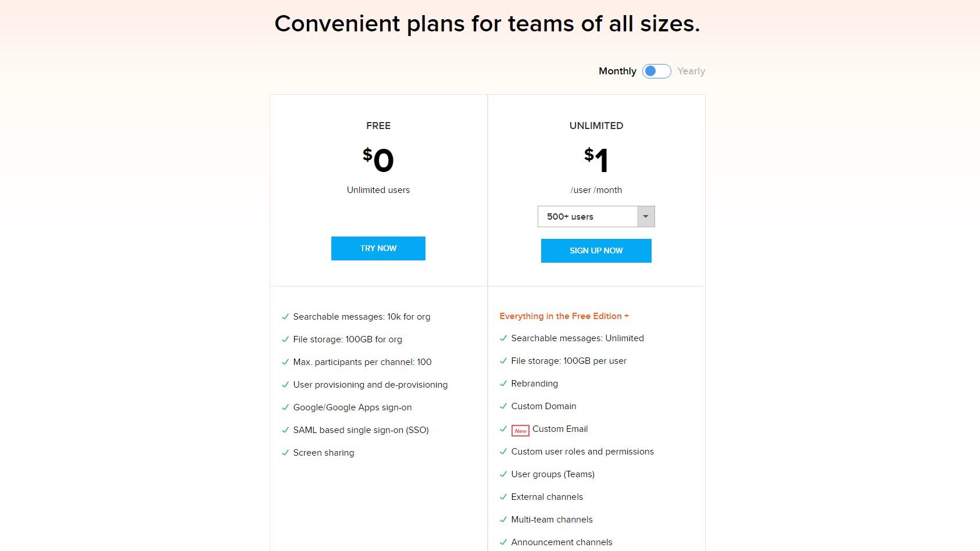
Task: Toggle the billing switch to Yearly
Action: pyautogui.click(x=657, y=71)
